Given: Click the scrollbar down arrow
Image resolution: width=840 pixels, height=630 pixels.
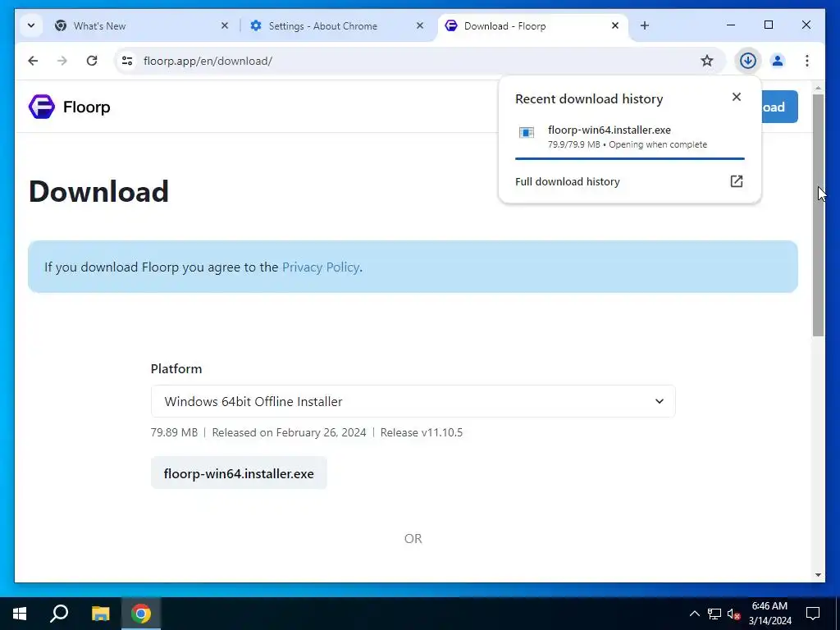Looking at the screenshot, I should (818, 575).
